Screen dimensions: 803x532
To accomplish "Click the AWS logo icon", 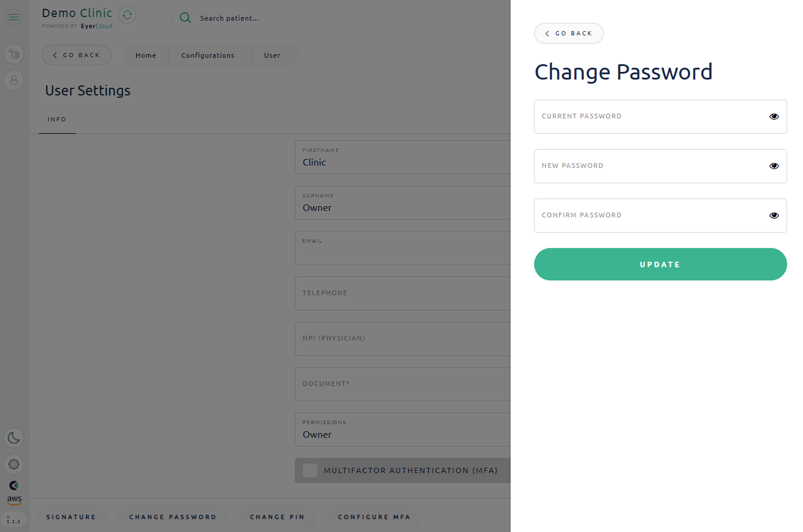I will [x=14, y=499].
